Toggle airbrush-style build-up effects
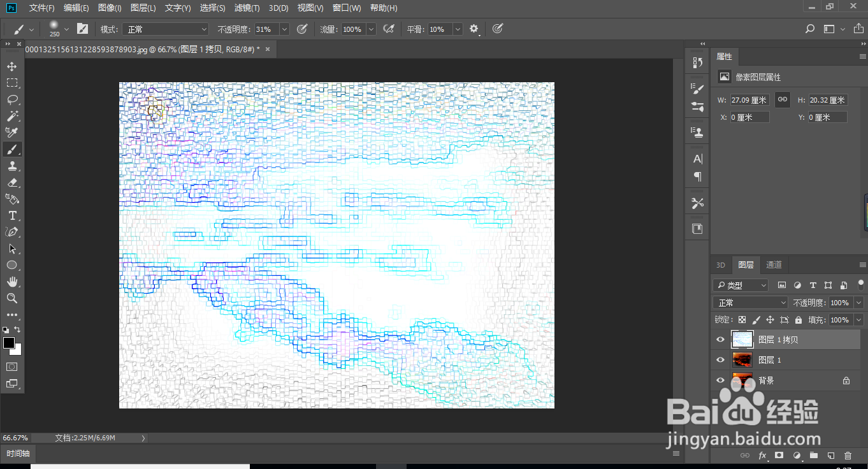The image size is (868, 469). tap(388, 29)
